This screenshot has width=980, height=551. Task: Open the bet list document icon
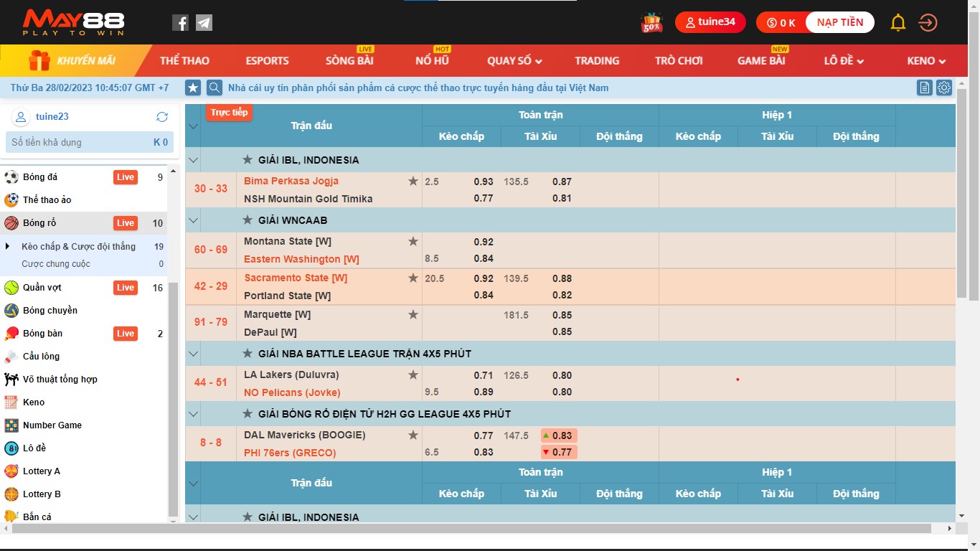coord(925,88)
